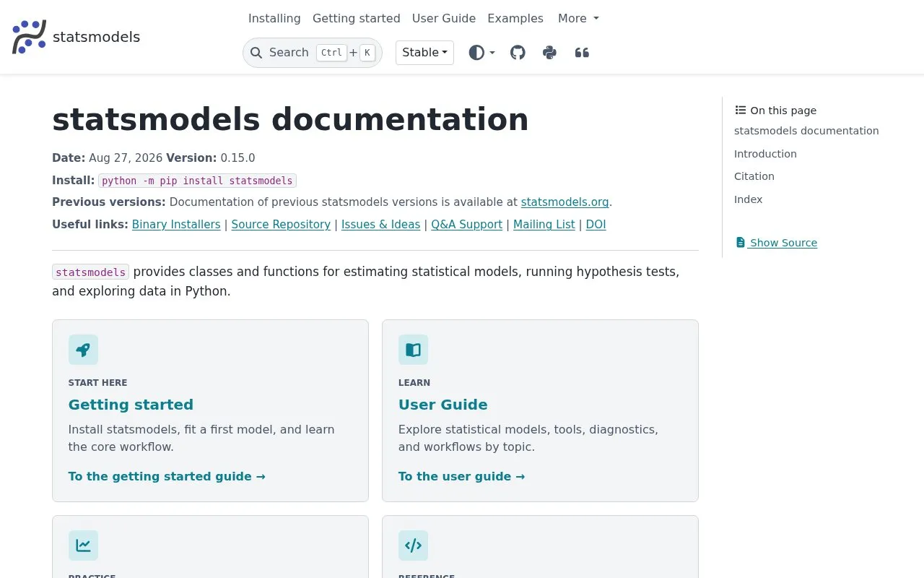Screen dimensions: 924x578
Task: Open the Binary Installers link
Action: pyautogui.click(x=176, y=225)
